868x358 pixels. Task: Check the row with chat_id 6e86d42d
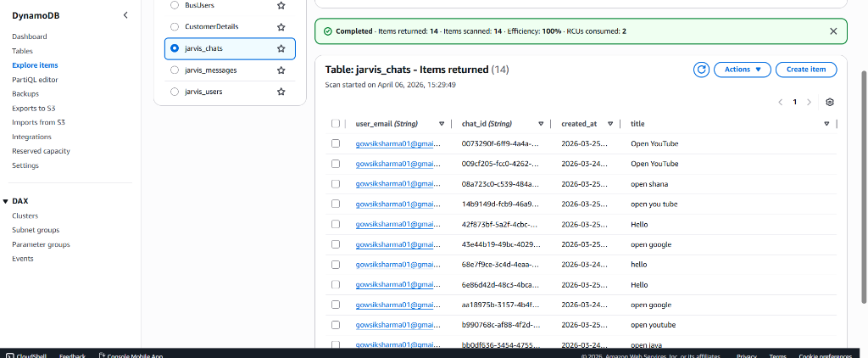336,284
